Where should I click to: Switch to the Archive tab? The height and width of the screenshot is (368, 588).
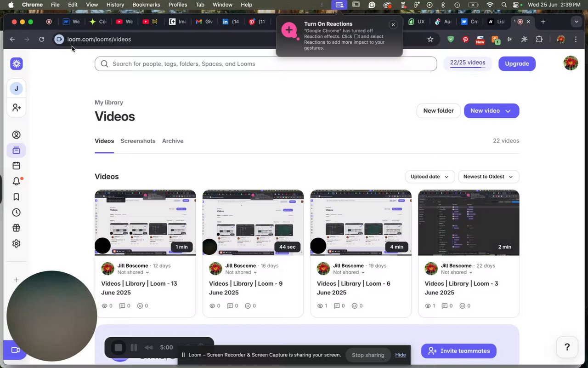(173, 141)
